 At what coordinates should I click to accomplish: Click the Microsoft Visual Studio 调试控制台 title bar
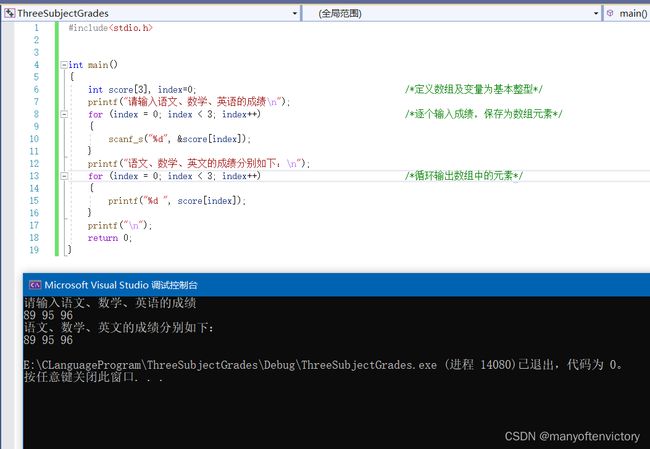pos(336,285)
